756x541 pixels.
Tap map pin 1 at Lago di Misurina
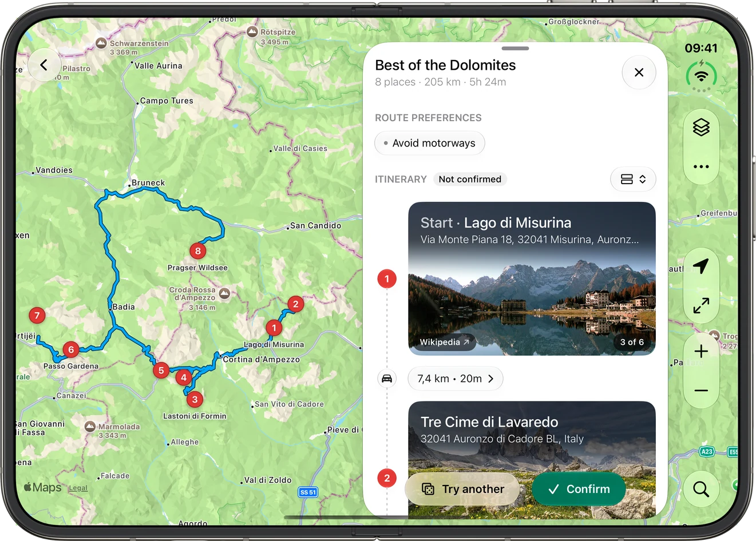pos(274,328)
